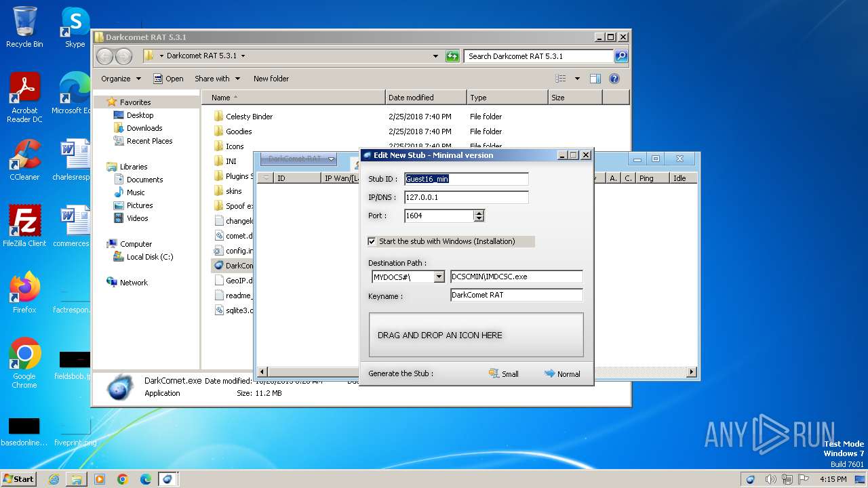The image size is (868, 488).
Task: Sort by the Name column header
Action: point(293,98)
